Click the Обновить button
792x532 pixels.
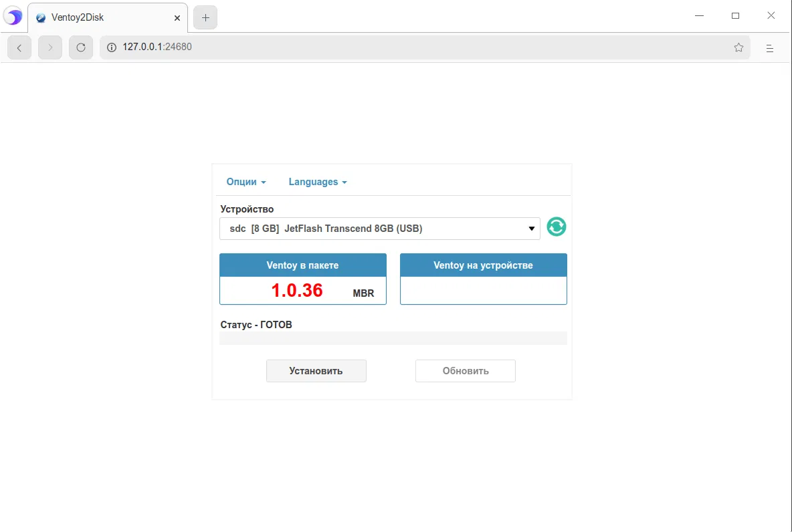point(465,371)
